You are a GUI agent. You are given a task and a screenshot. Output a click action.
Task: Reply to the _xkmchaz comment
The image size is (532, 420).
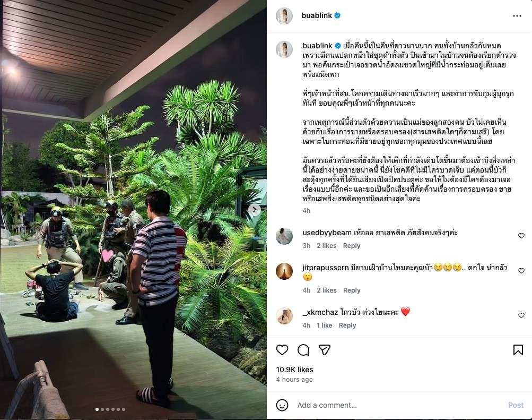pos(347,325)
